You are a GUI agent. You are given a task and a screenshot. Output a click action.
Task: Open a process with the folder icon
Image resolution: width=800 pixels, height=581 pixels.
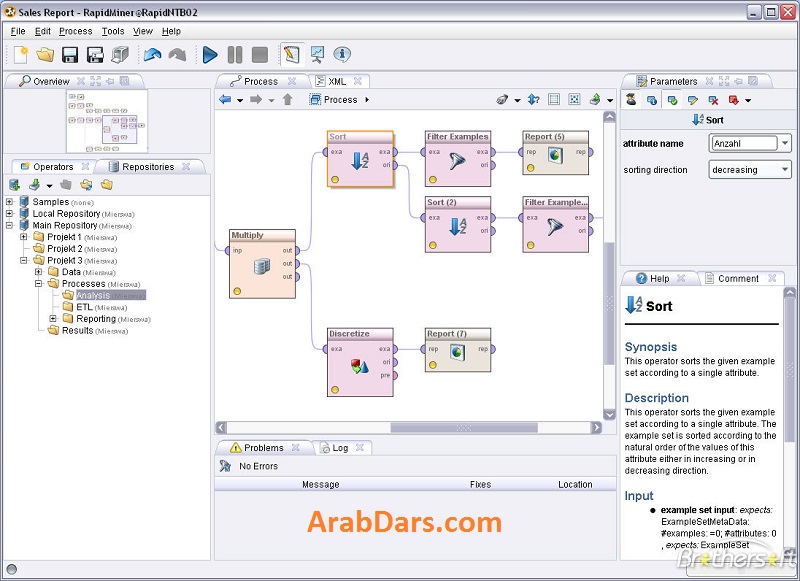(45, 55)
